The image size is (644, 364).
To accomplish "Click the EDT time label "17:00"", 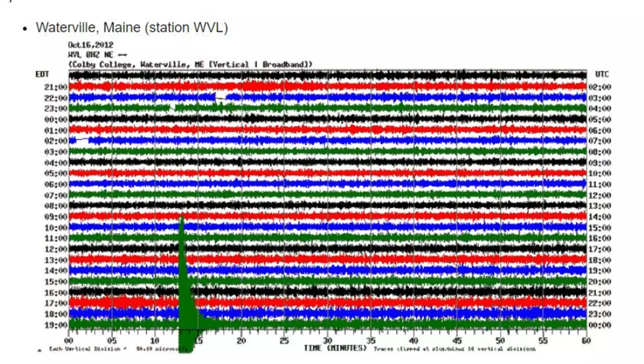I will pos(56,303).
